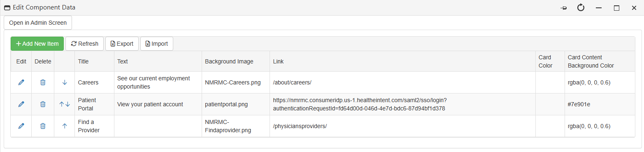Move Patient Portal row up
Screen dimensions: 644x152
pos(62,104)
